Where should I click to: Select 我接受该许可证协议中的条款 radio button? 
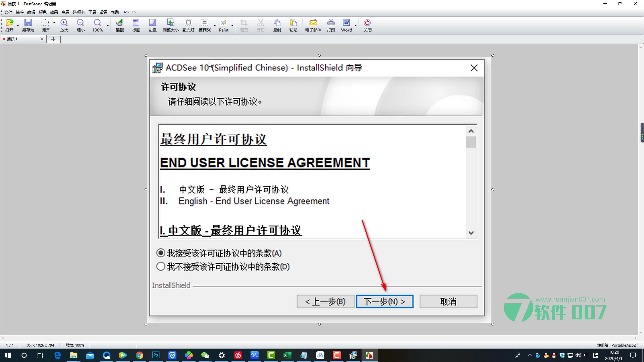click(x=161, y=252)
